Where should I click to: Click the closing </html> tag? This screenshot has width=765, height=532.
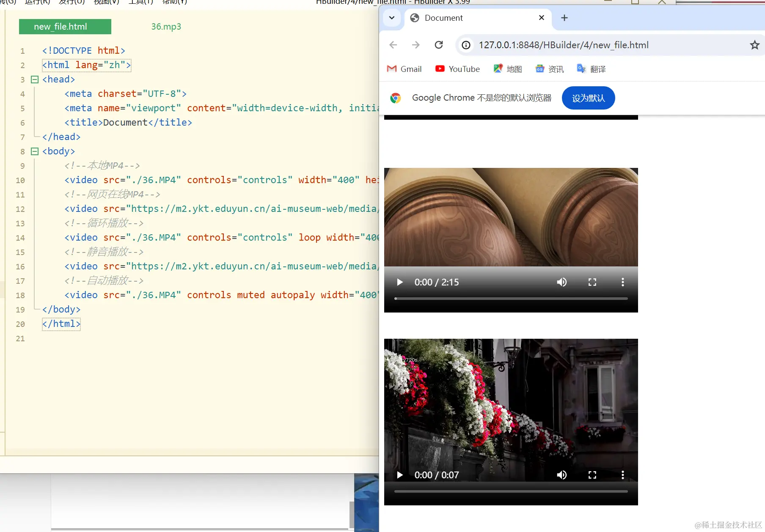click(61, 324)
